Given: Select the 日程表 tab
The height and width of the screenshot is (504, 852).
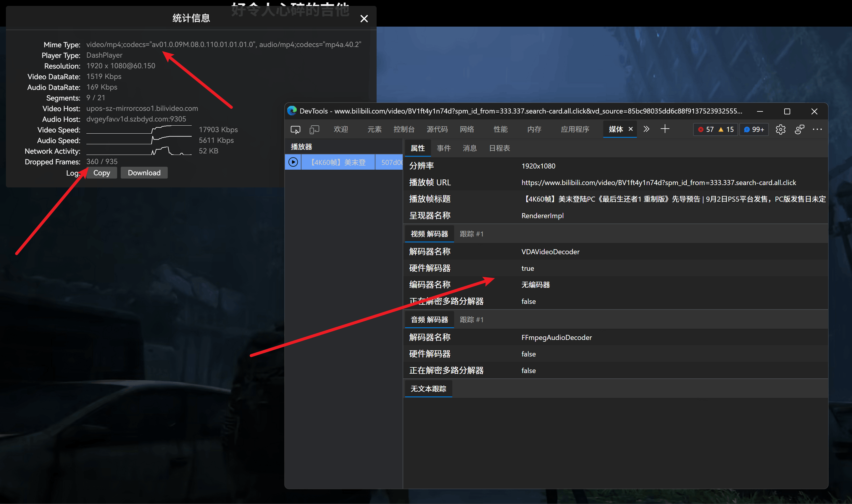Looking at the screenshot, I should tap(499, 148).
